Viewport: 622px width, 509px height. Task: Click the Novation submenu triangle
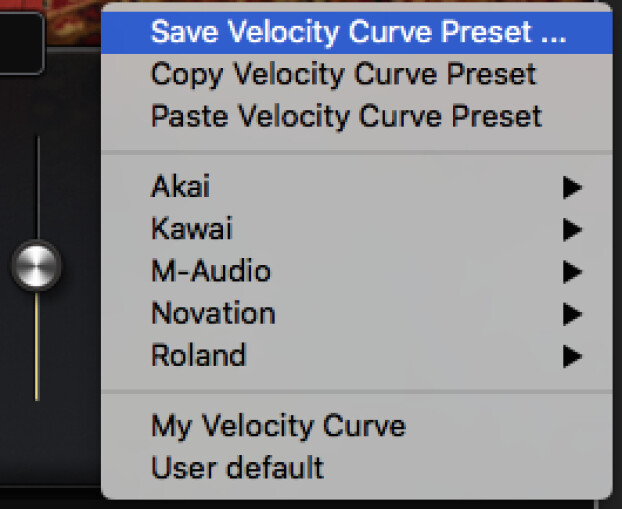pyautogui.click(x=571, y=314)
